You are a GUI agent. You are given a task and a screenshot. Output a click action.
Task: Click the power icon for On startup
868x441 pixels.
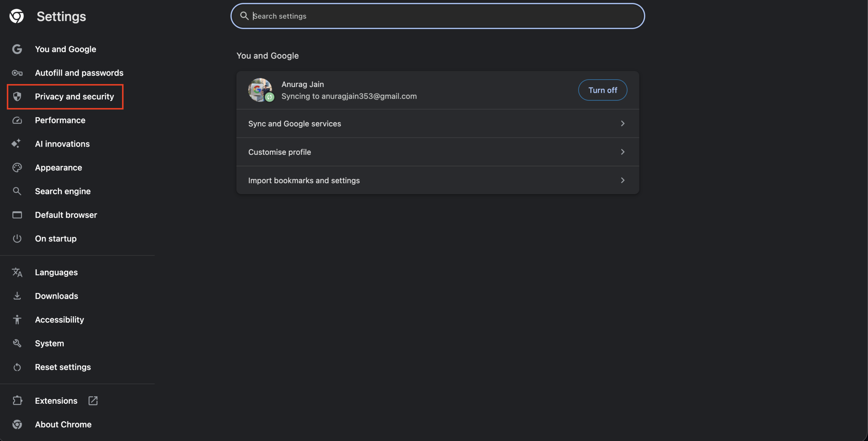[17, 238]
